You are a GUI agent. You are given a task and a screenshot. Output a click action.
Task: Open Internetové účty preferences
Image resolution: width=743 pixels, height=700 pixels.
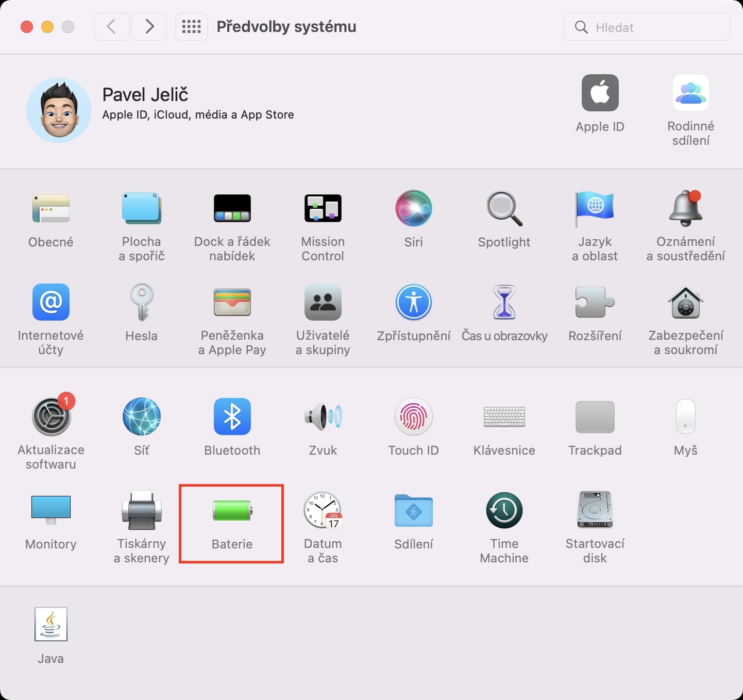click(x=50, y=302)
